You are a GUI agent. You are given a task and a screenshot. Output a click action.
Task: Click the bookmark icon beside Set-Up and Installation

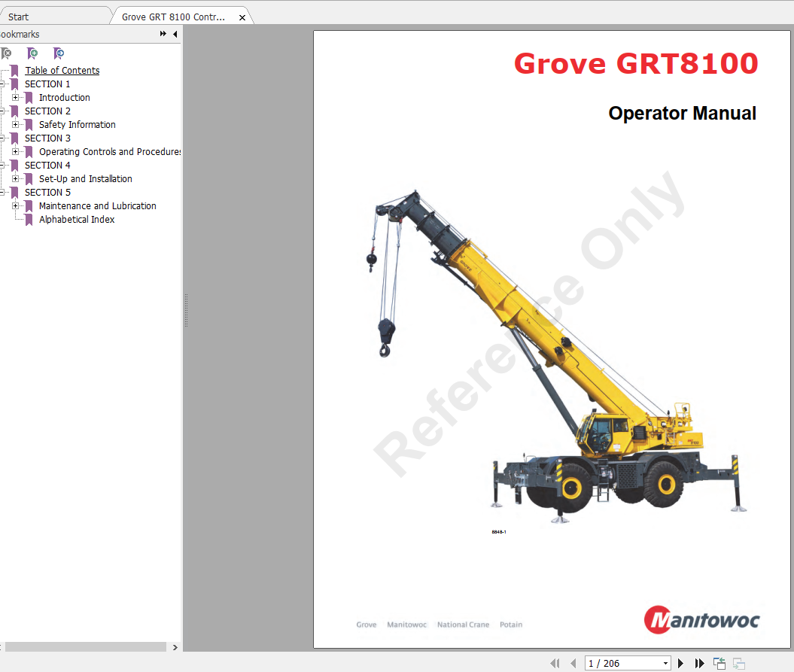click(29, 179)
